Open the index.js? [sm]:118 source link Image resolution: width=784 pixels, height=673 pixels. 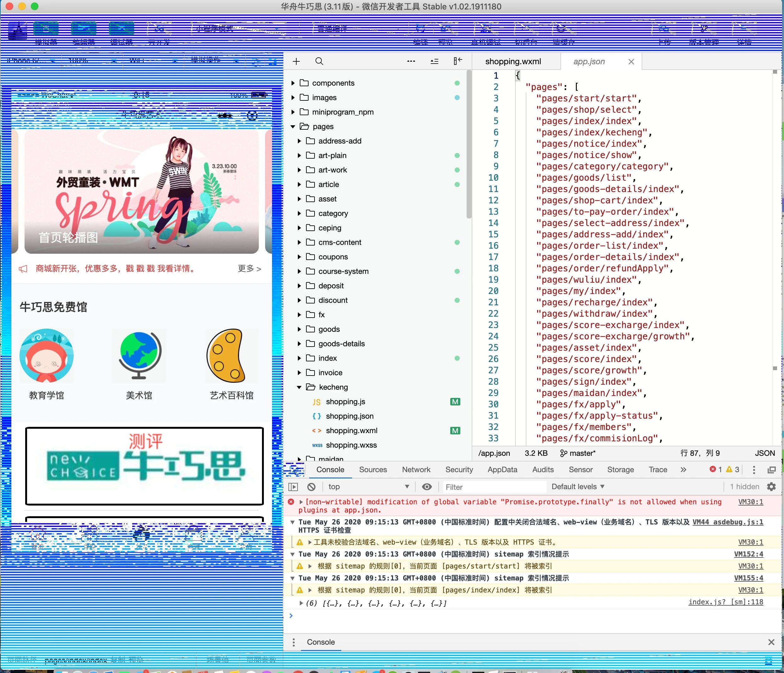click(725, 602)
